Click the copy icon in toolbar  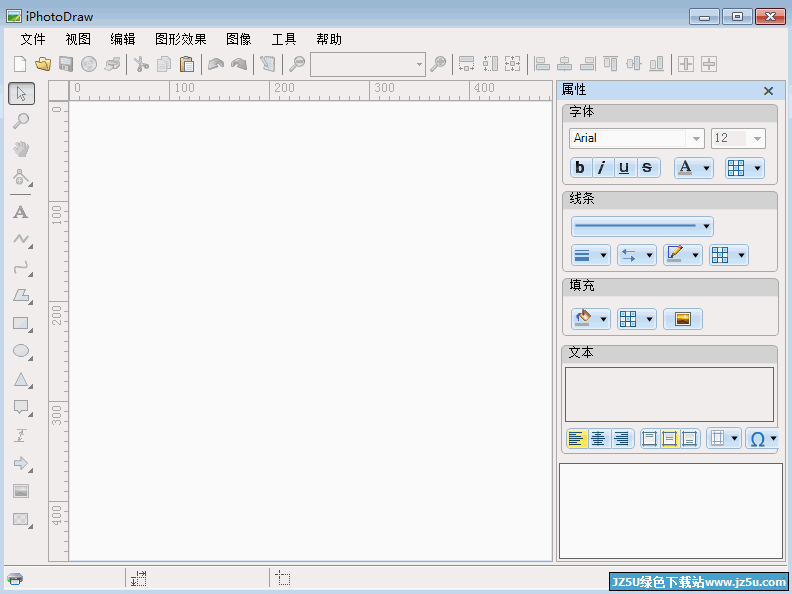(164, 64)
